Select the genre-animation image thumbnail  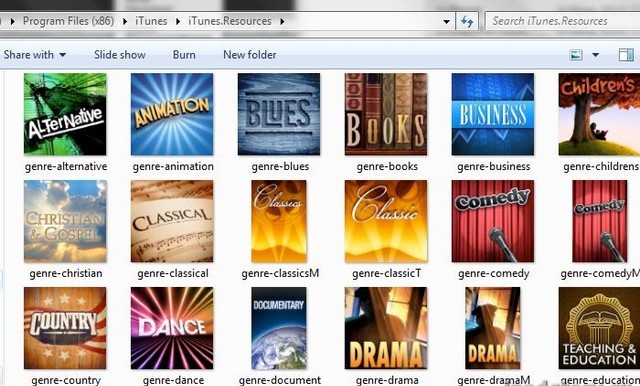pos(172,114)
